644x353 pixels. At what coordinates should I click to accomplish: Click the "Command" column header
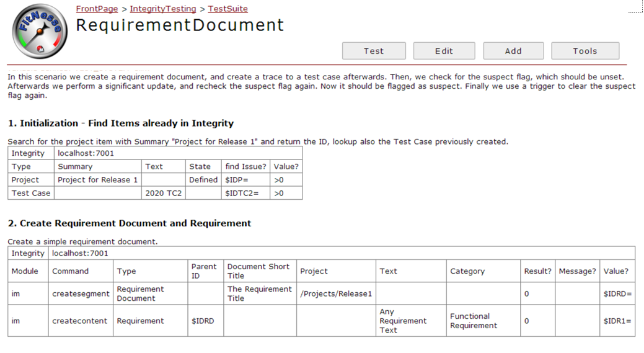81,271
